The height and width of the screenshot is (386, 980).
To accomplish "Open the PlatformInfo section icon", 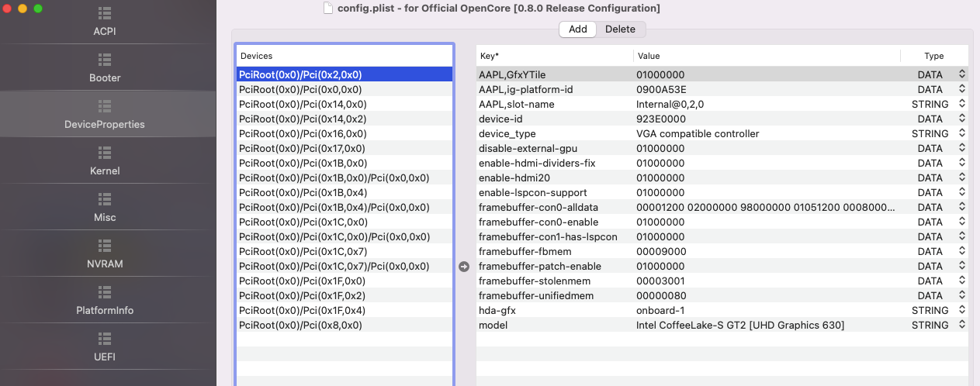I will point(105,292).
